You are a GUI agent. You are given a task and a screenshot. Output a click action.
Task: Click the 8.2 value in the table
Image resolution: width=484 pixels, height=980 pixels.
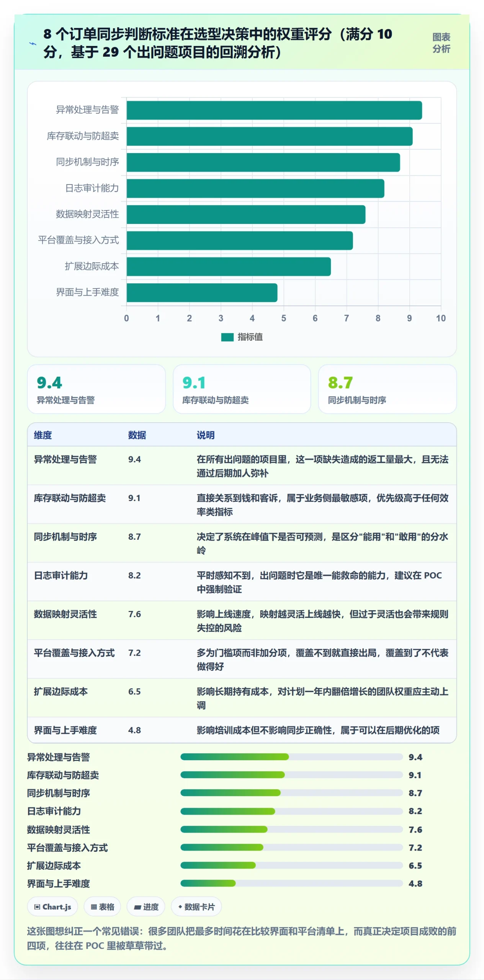[x=134, y=575]
